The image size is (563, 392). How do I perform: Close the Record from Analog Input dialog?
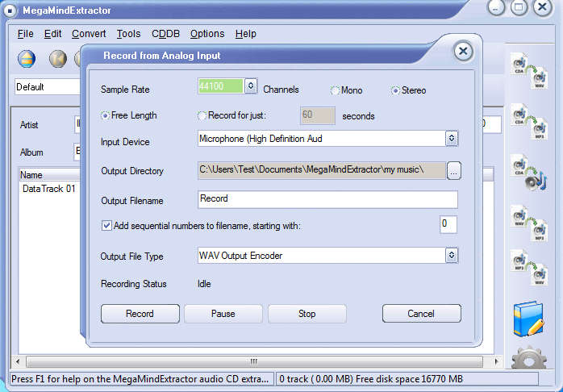click(463, 52)
